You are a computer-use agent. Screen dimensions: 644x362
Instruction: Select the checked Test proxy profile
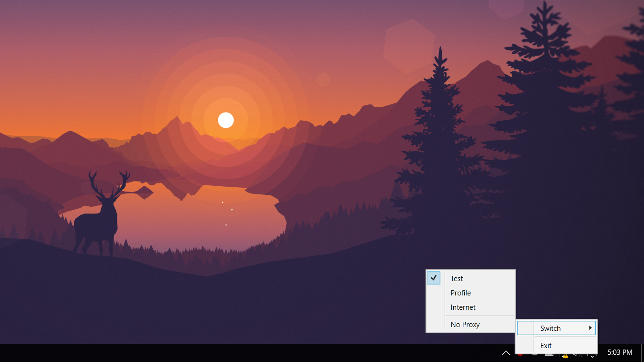471,278
